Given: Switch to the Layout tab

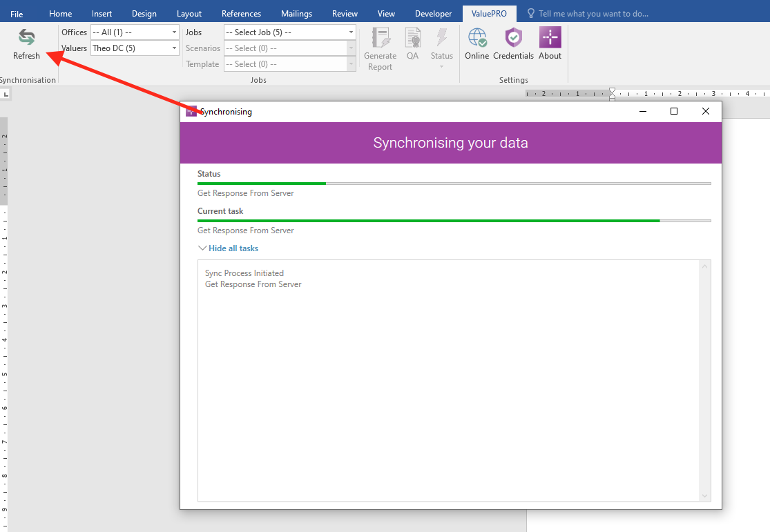Looking at the screenshot, I should coord(189,14).
